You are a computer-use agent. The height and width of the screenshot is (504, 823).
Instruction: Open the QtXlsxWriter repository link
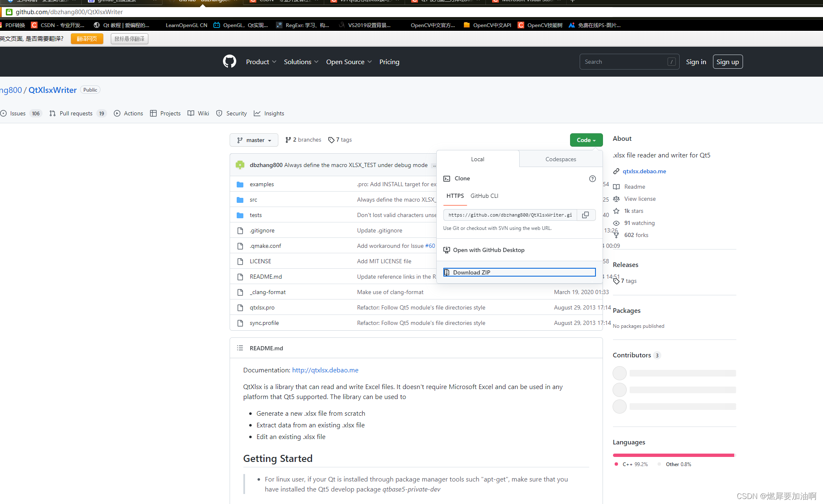click(x=53, y=90)
